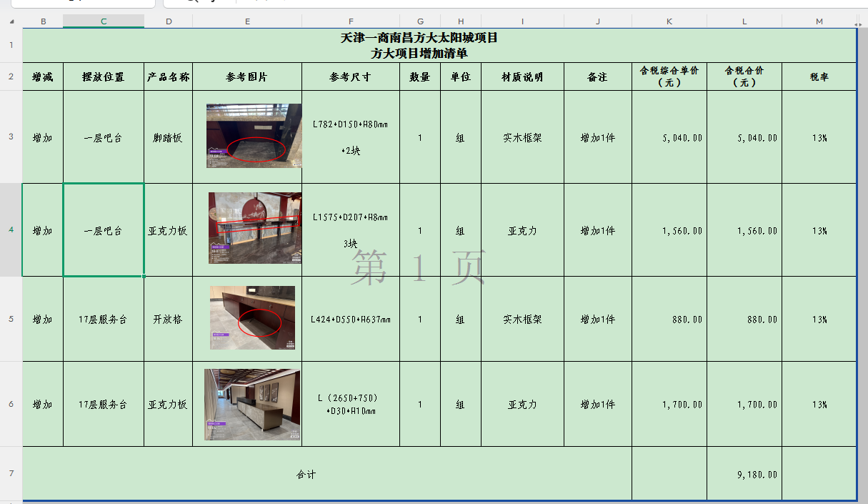
Task: Click the 实木框架 material cell in row 3
Action: (x=522, y=137)
